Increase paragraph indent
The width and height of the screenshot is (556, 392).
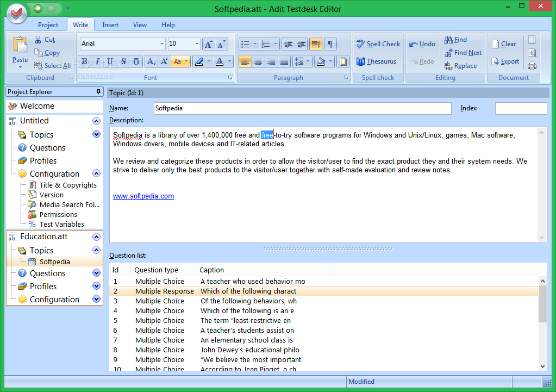coord(302,44)
